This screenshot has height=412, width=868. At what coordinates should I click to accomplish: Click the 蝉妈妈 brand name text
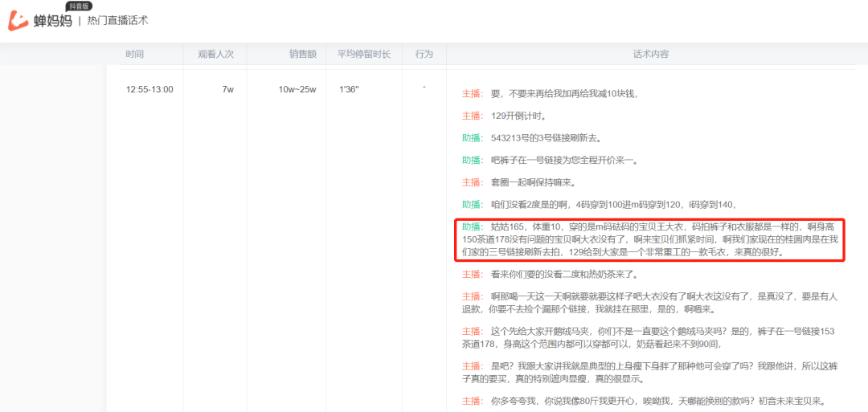click(x=52, y=22)
